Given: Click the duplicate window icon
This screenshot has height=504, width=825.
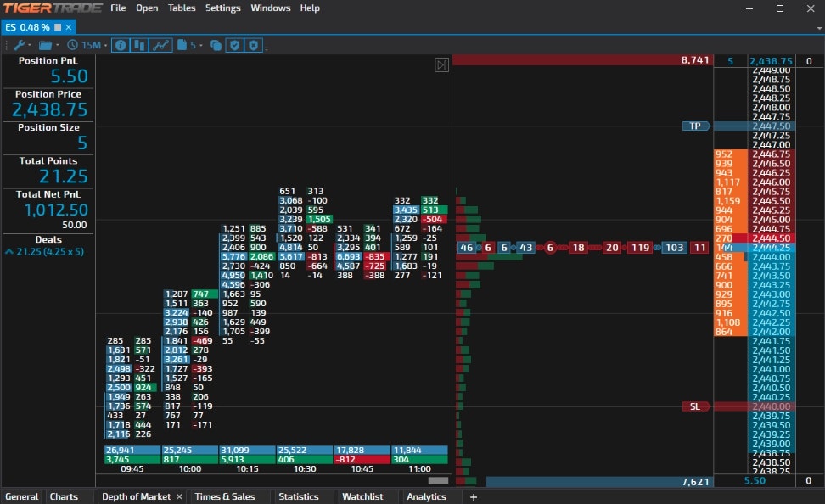Looking at the screenshot, I should (x=215, y=45).
